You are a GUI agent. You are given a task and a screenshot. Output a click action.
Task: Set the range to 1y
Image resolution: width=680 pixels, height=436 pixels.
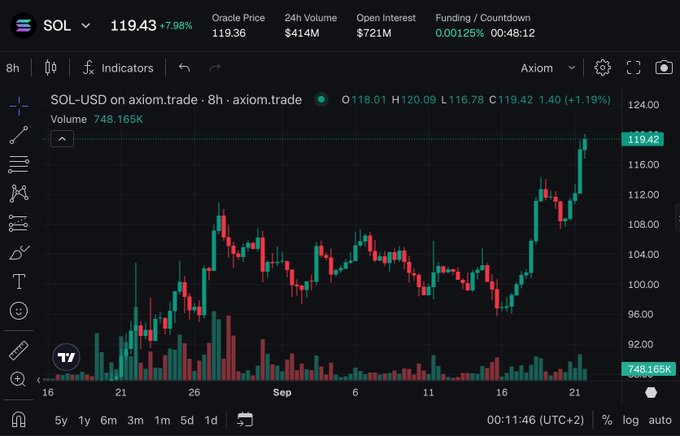[84, 420]
